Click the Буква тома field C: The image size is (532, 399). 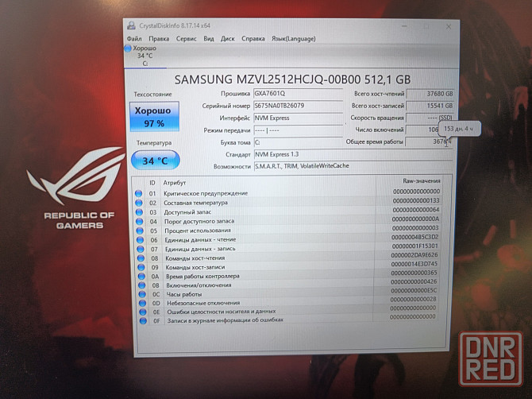point(299,142)
